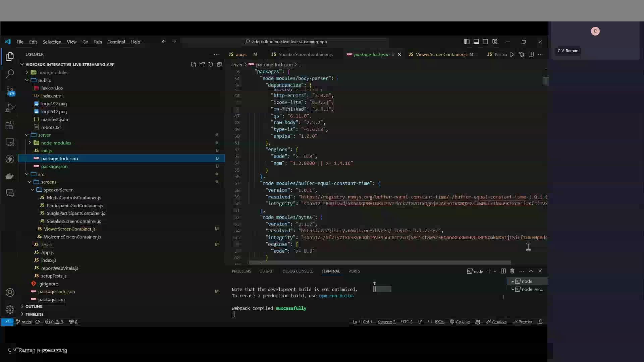Open the File menu
The image size is (644, 362).
click(20, 42)
